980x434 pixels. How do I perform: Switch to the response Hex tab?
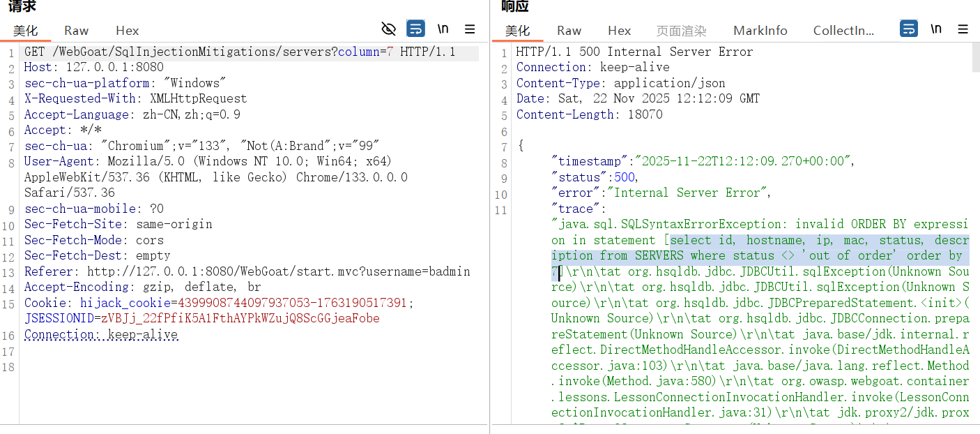pos(620,31)
